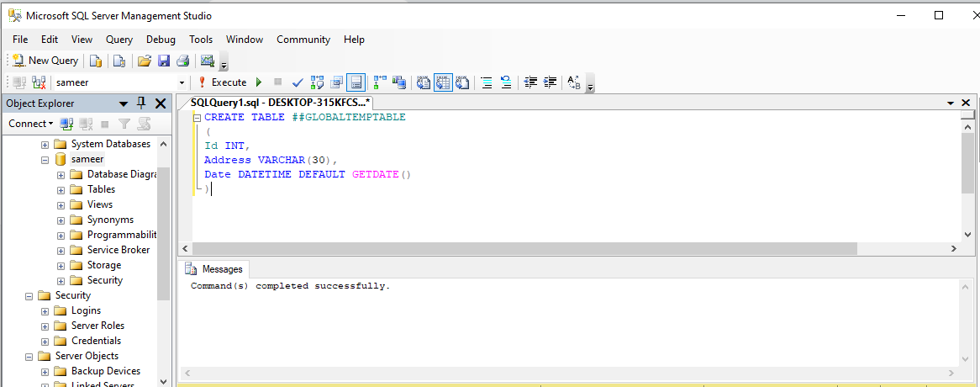
Task: Switch to Results to File
Action: [x=462, y=82]
